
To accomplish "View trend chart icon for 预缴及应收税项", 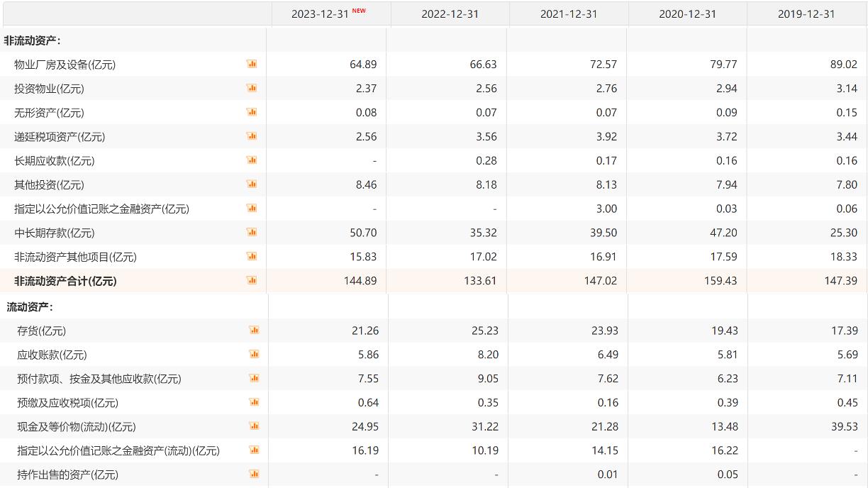I will [x=255, y=403].
